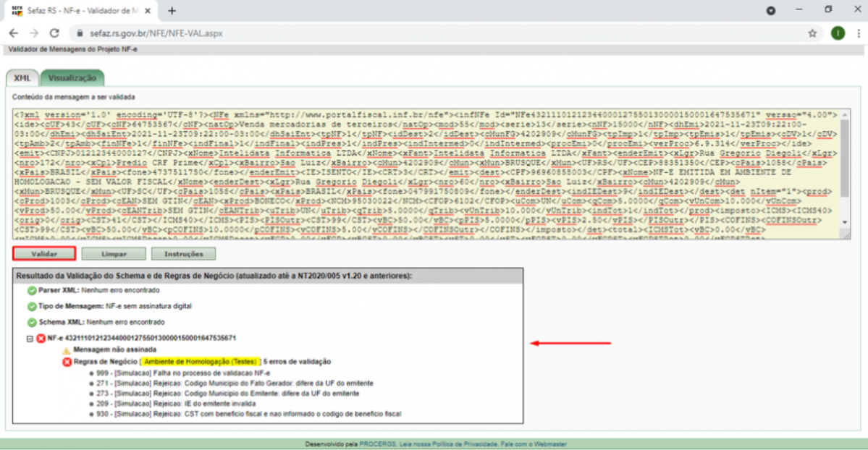The height and width of the screenshot is (450, 868).
Task: Select the XML tab
Action: pos(22,78)
